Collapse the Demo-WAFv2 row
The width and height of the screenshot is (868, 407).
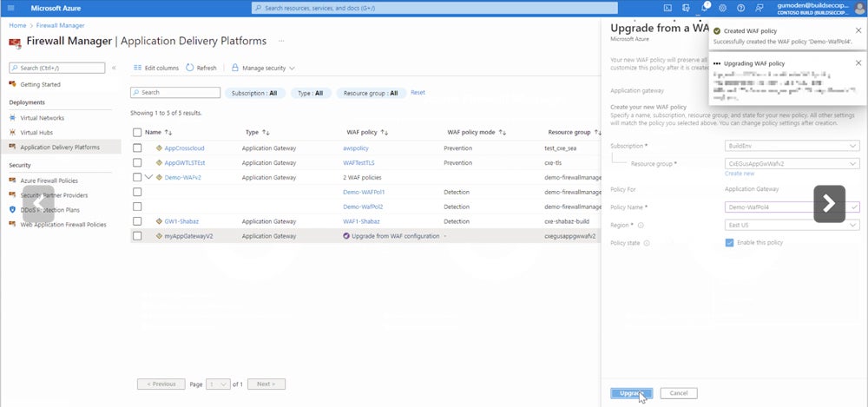[x=148, y=177]
